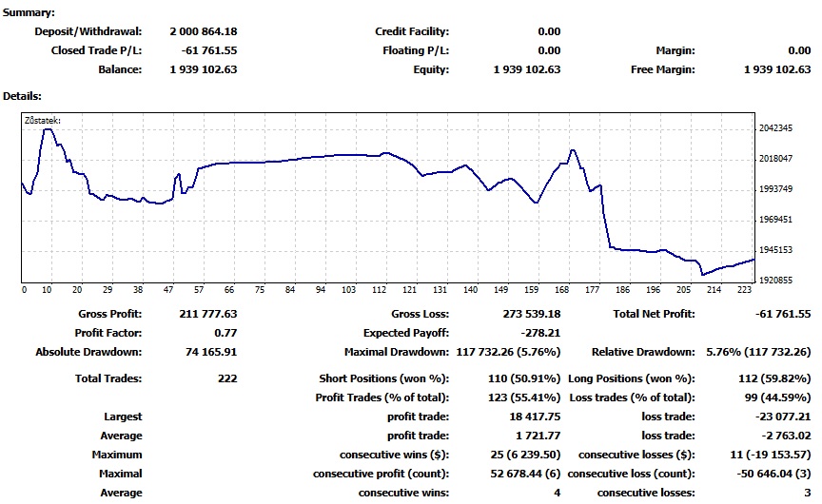Click the 223 tick on chart x-axis
The height and width of the screenshot is (504, 822).
coord(744,290)
